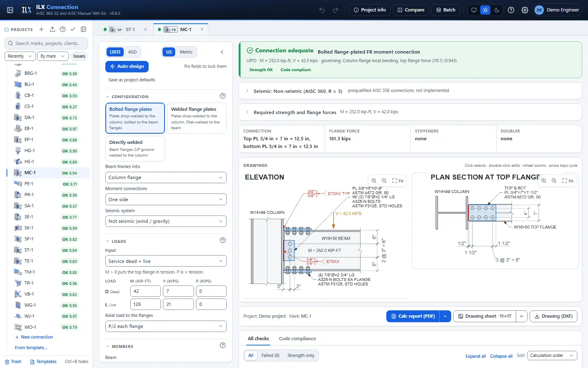Expand Seismic: Non-seismic section

410,91
